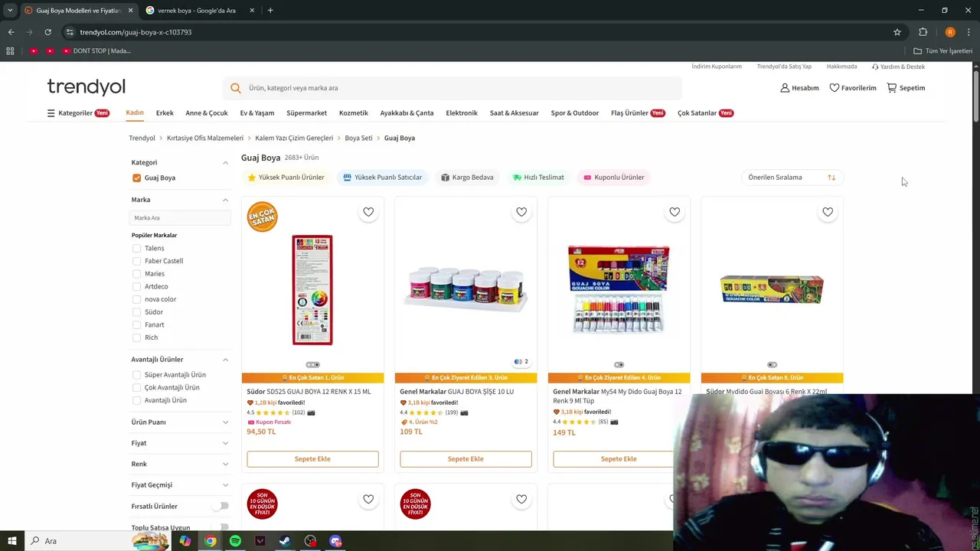Screen dimensions: 980x551
Task: Click the site info icon in address bar
Action: (x=70, y=32)
